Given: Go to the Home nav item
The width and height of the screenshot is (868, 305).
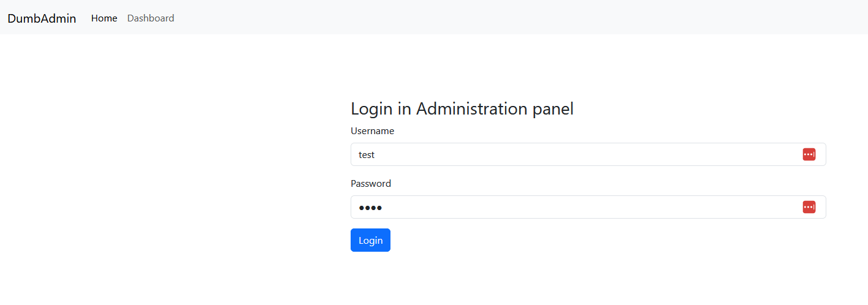Looking at the screenshot, I should 104,18.
